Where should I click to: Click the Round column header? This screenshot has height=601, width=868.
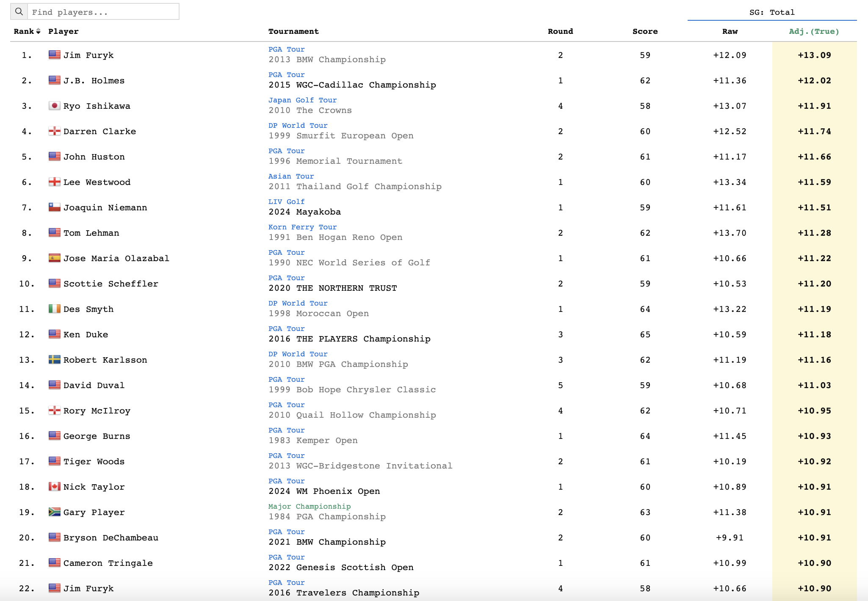point(560,31)
